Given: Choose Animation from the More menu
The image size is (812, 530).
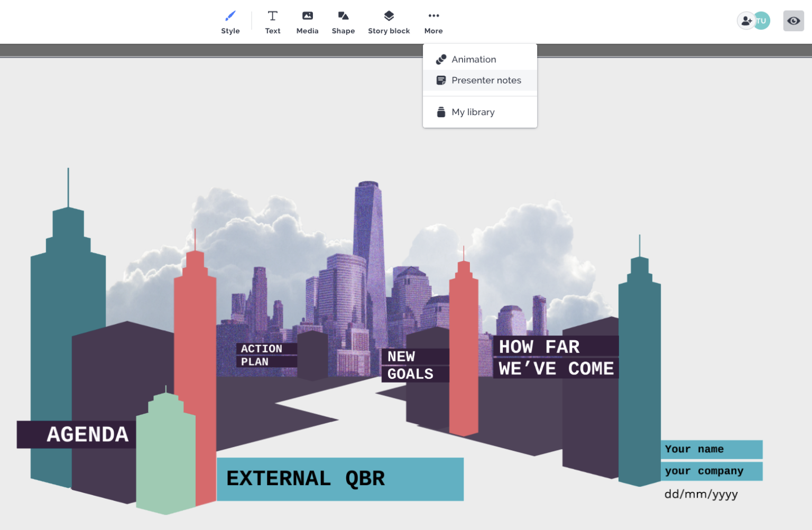Looking at the screenshot, I should (474, 59).
